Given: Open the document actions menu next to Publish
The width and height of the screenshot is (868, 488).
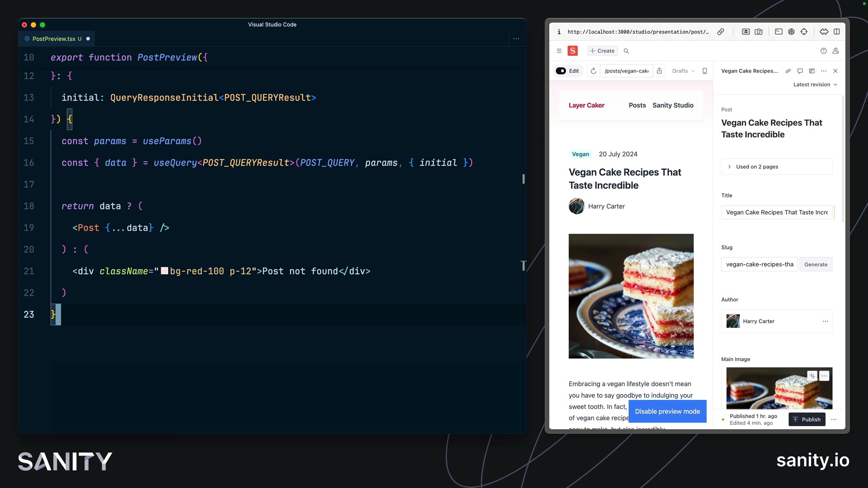Looking at the screenshot, I should (x=834, y=419).
